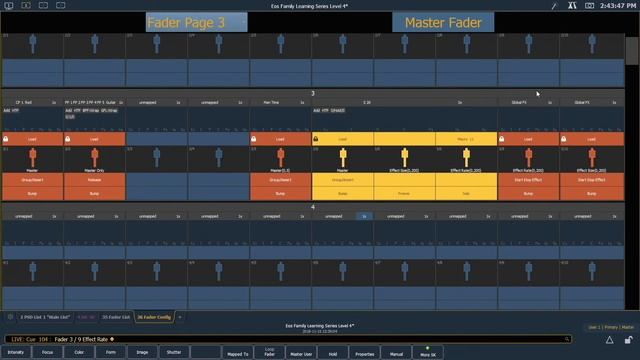
Task: Click Freeze button on yellow fader 3/7
Action: pos(404,193)
